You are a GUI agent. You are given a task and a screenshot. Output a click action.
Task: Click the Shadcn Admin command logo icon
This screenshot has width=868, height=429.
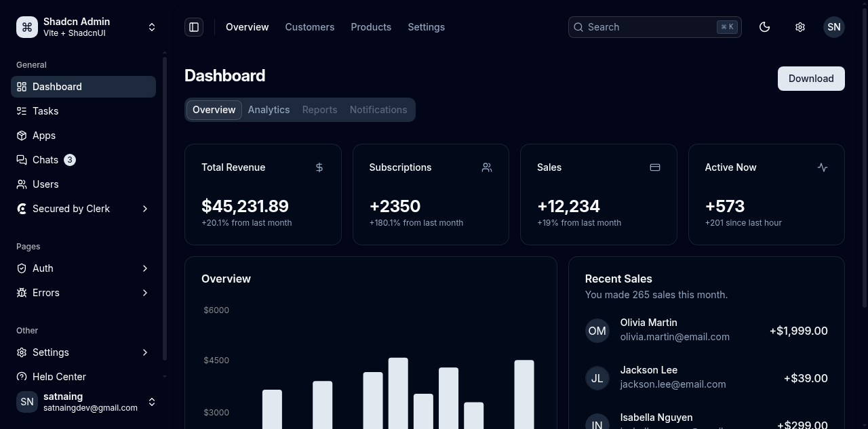[x=27, y=27]
